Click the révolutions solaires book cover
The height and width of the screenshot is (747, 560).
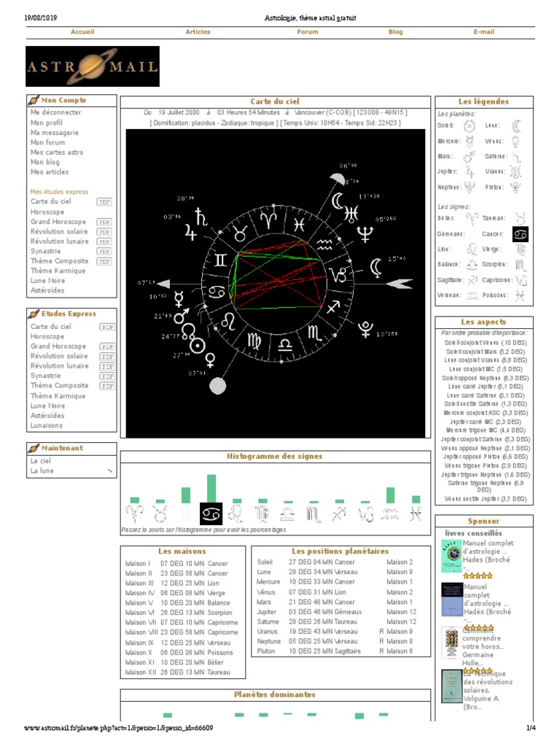click(x=451, y=686)
